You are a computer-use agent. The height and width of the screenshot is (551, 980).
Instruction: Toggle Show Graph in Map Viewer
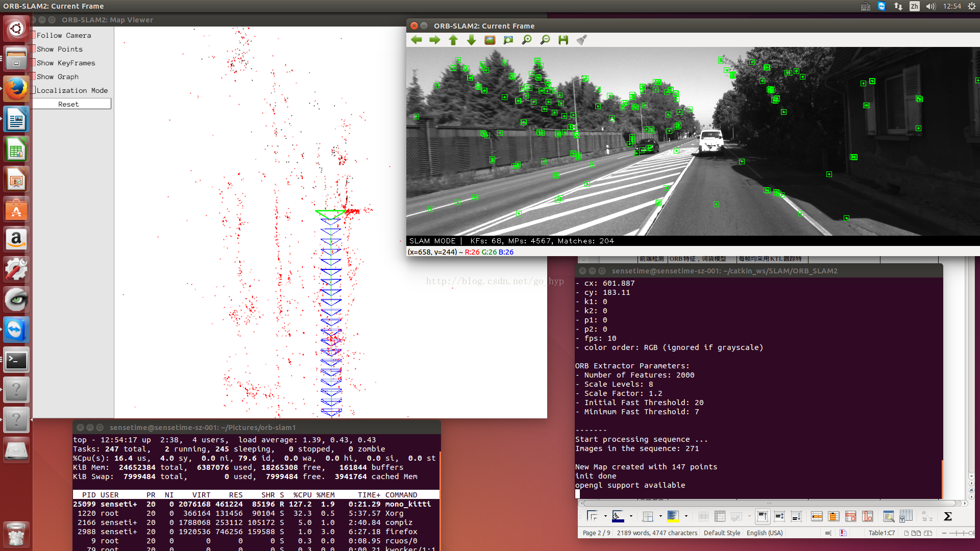point(58,77)
